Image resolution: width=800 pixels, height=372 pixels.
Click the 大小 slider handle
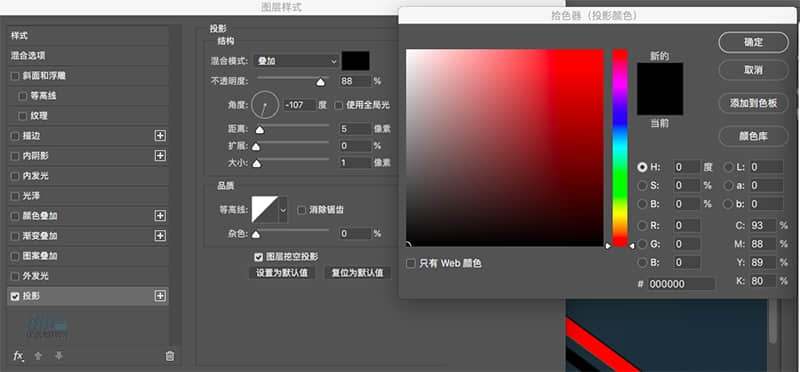(x=257, y=164)
